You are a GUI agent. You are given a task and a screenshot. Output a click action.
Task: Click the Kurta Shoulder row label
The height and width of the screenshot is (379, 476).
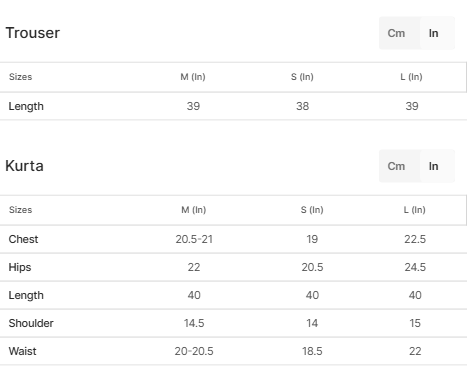click(x=31, y=323)
